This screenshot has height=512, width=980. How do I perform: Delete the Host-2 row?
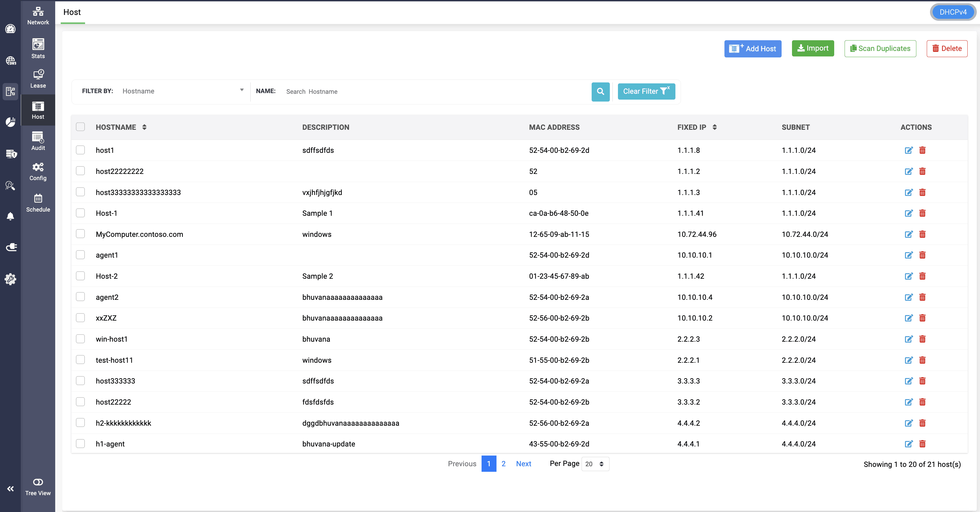[922, 276]
